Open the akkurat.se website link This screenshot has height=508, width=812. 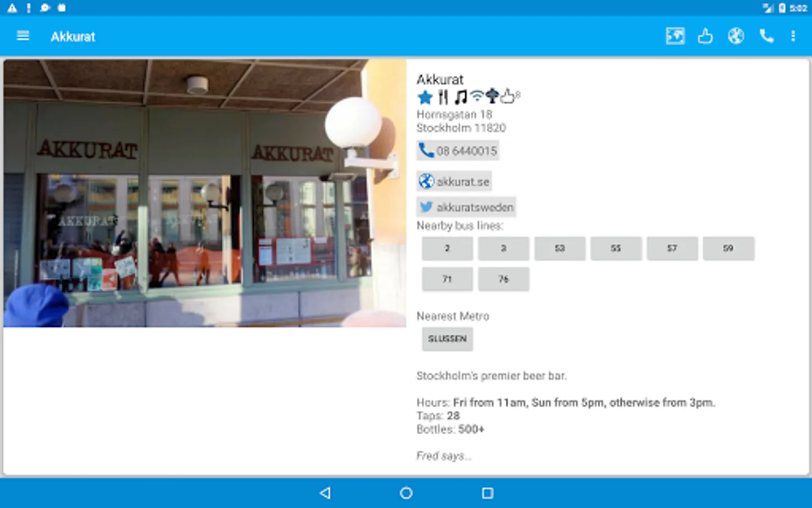(454, 181)
